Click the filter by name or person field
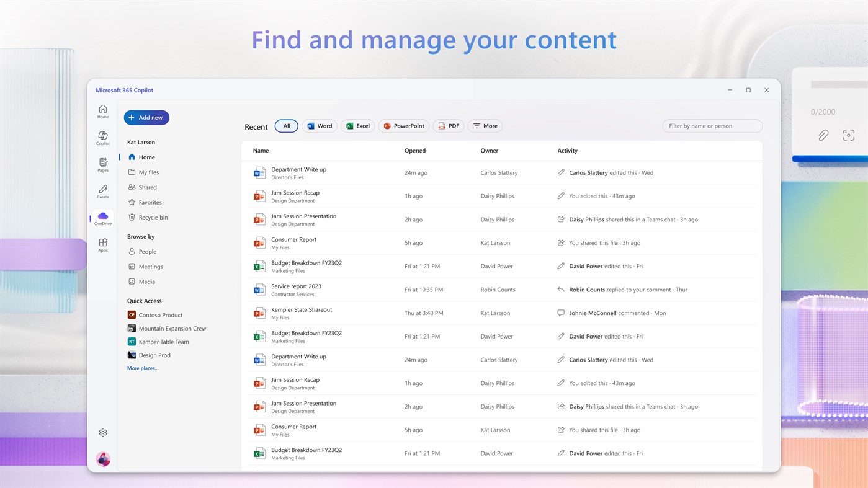The height and width of the screenshot is (488, 868). (x=711, y=125)
